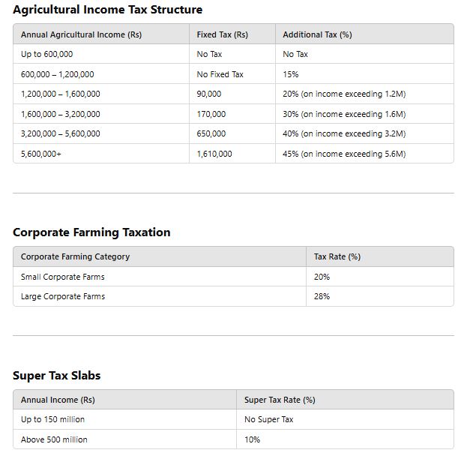Click the Annual Agricultural Income (Rs) column header
The height and width of the screenshot is (465, 476).
coord(81,34)
